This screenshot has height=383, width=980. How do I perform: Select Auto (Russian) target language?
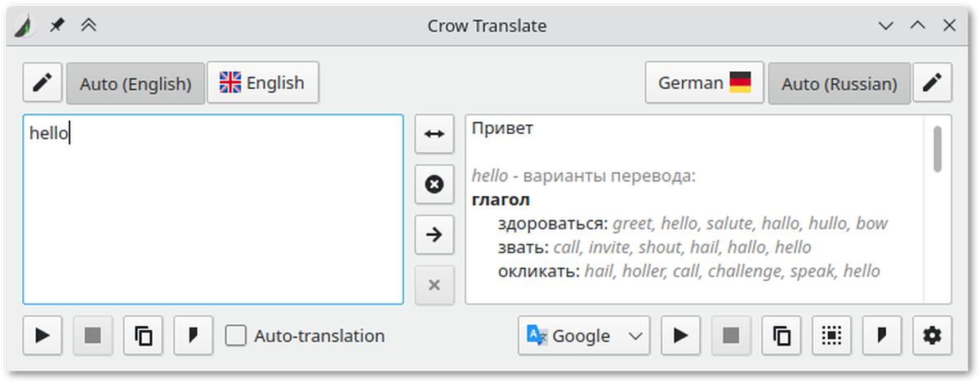(840, 83)
